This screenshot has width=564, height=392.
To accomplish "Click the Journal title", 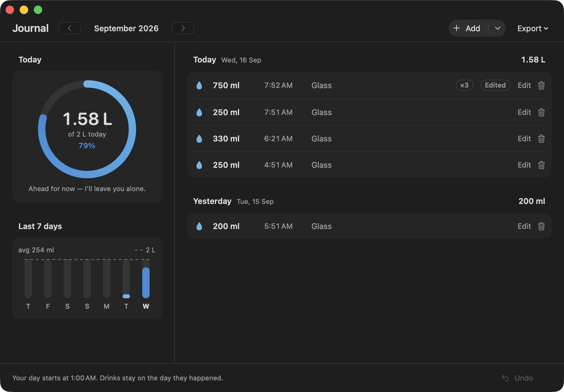I will (31, 28).
